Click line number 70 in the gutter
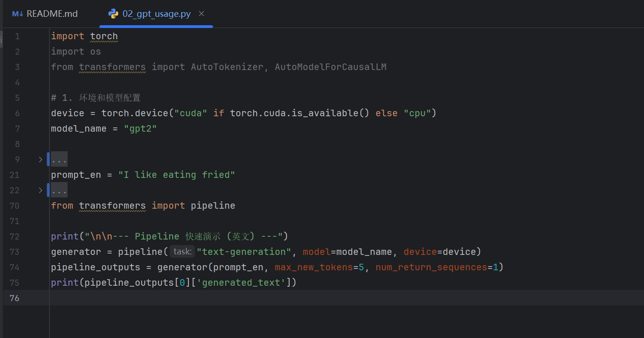The image size is (644, 338). pos(14,205)
